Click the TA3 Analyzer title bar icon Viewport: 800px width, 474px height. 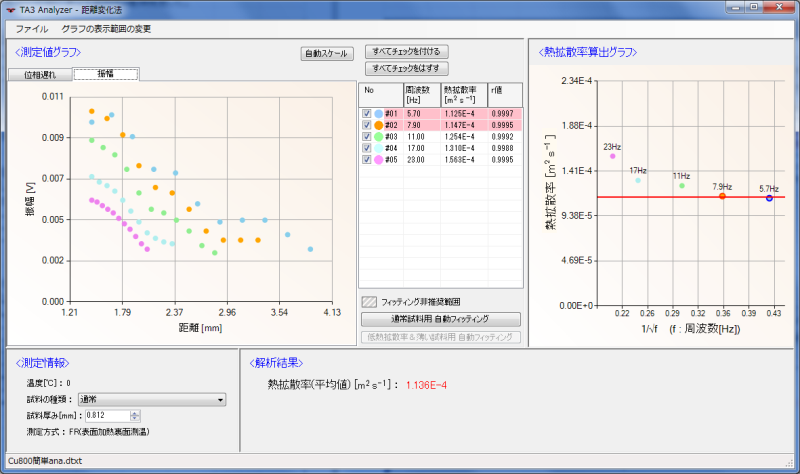10,10
